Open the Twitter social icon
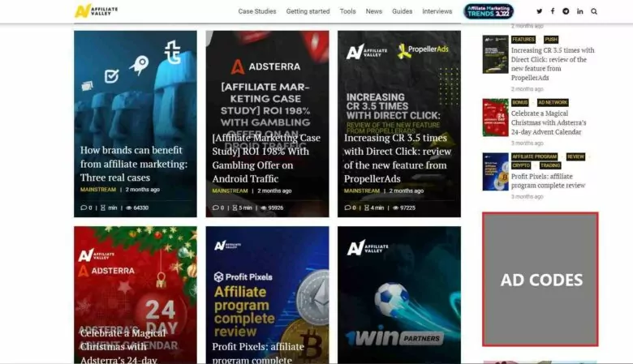The height and width of the screenshot is (364, 633). pos(540,11)
